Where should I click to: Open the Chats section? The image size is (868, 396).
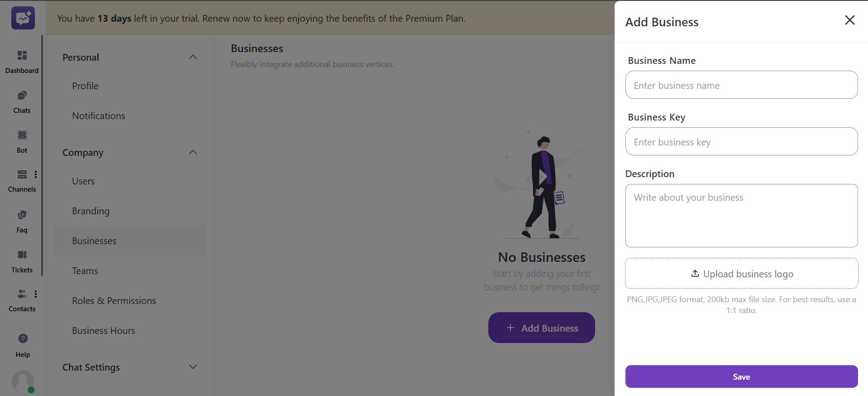click(x=22, y=101)
